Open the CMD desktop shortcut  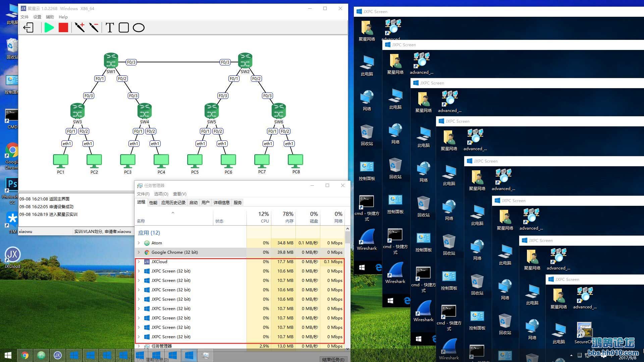pos(12,119)
